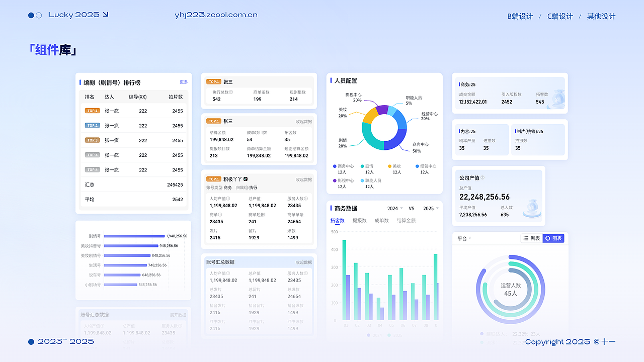
Task: Select the 结算金额 tab
Action: point(406,221)
